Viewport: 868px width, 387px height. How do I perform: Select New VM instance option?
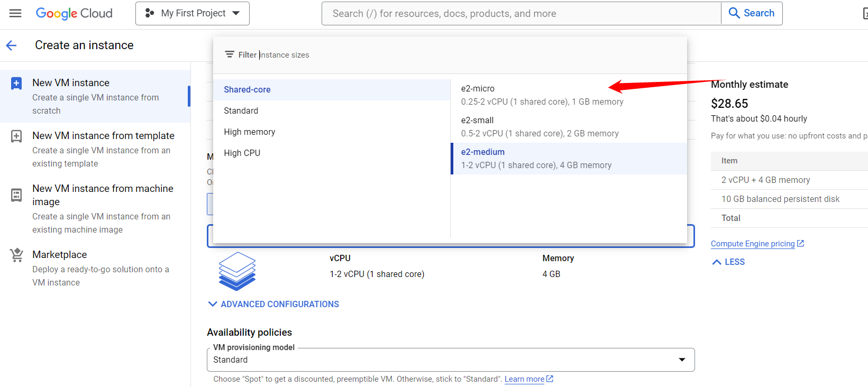pos(95,96)
